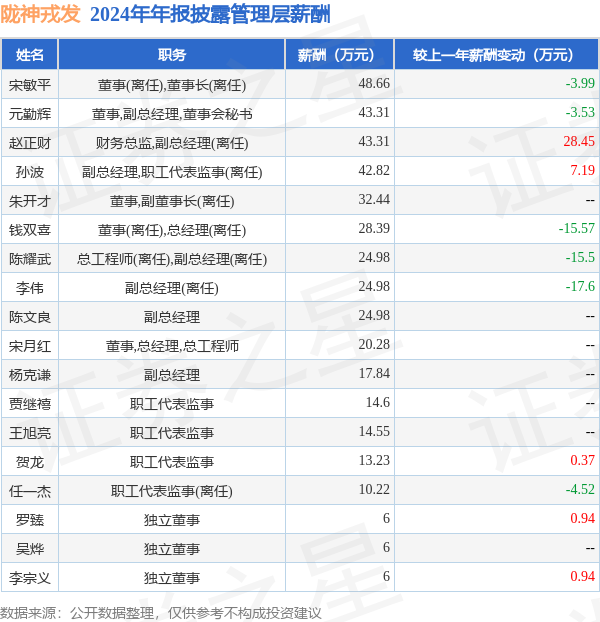Click position cell 董事,副董事长(离任)
The width and height of the screenshot is (600, 622).
tap(172, 201)
